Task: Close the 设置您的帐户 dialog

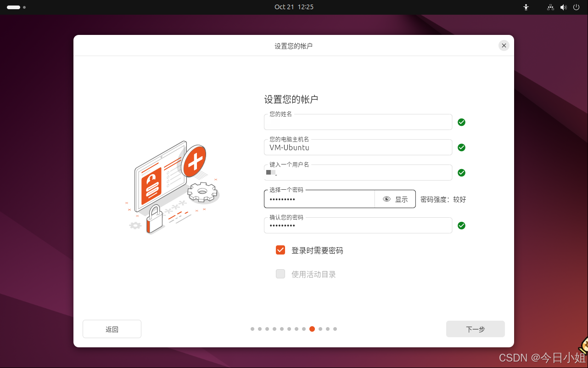Action: [504, 45]
